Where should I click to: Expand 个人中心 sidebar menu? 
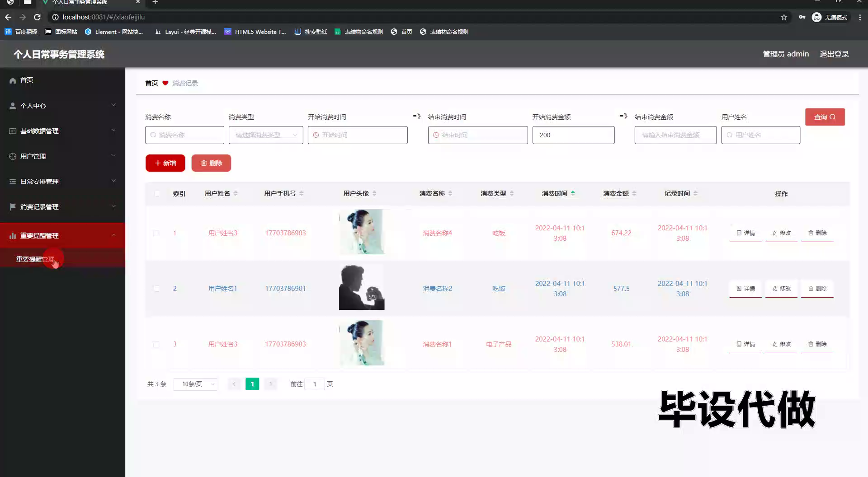coord(62,106)
